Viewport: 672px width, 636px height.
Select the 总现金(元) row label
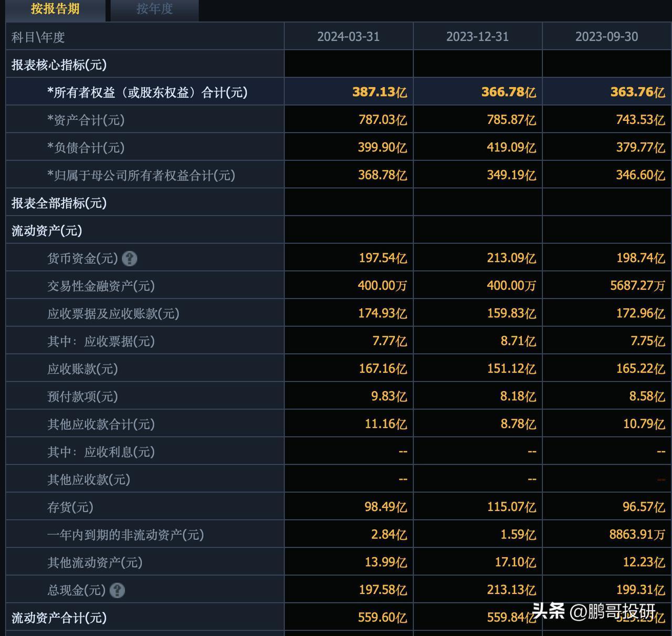(x=77, y=590)
